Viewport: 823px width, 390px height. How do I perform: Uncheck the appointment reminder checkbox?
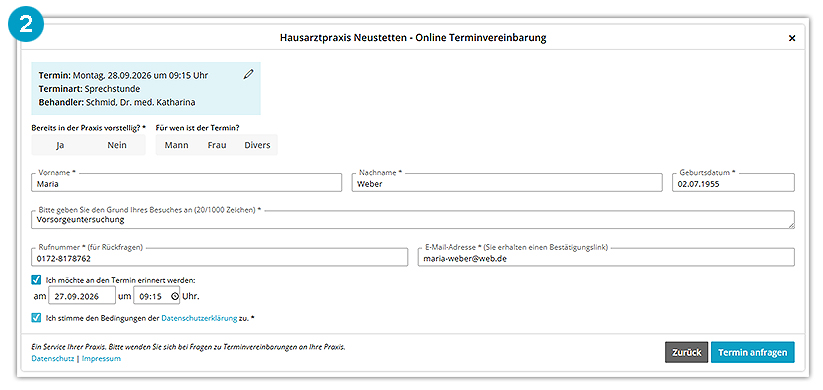[x=36, y=280]
